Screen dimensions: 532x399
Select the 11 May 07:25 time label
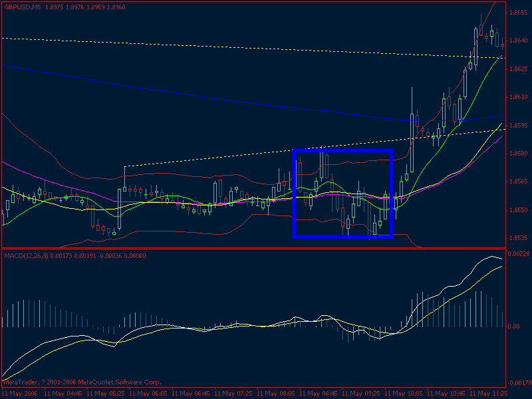coord(233,394)
